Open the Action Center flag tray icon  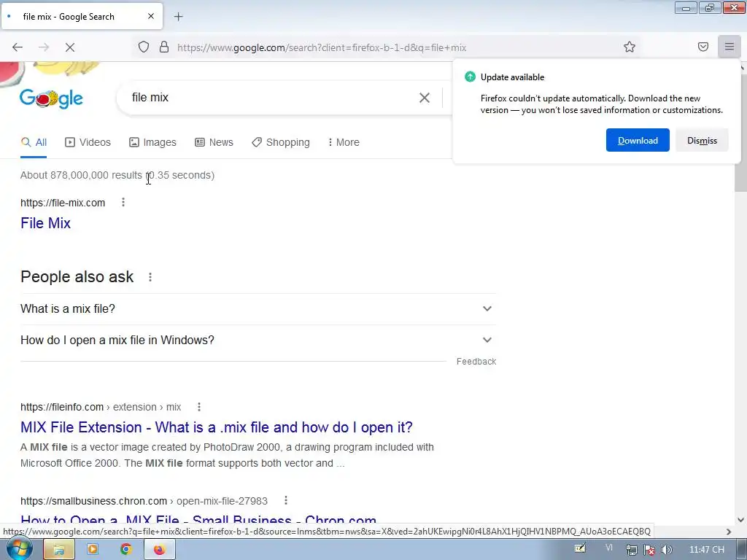(x=649, y=550)
